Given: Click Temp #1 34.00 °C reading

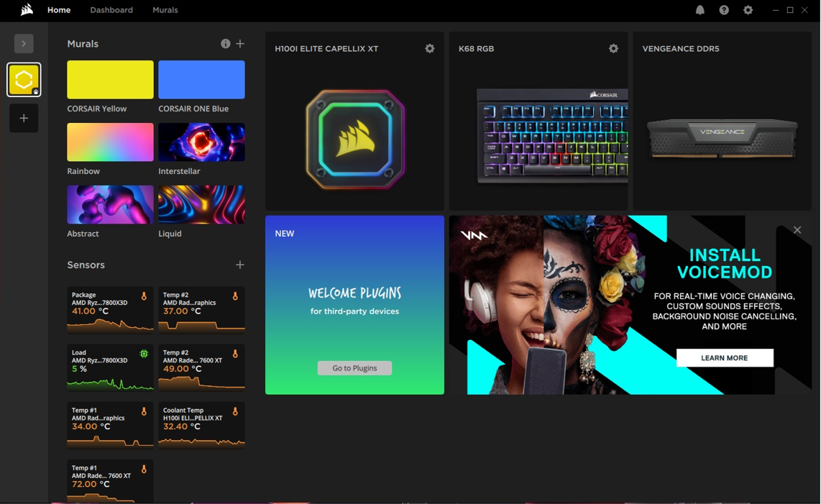Looking at the screenshot, I should (x=91, y=426).
